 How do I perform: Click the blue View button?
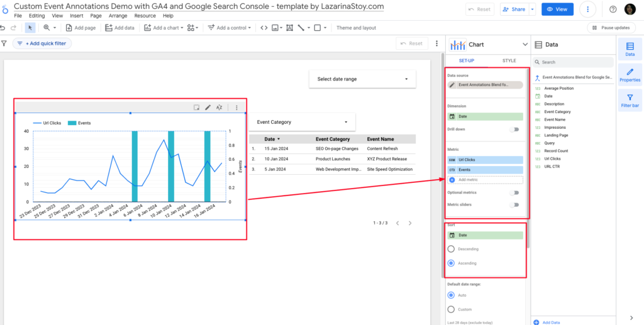tap(557, 9)
